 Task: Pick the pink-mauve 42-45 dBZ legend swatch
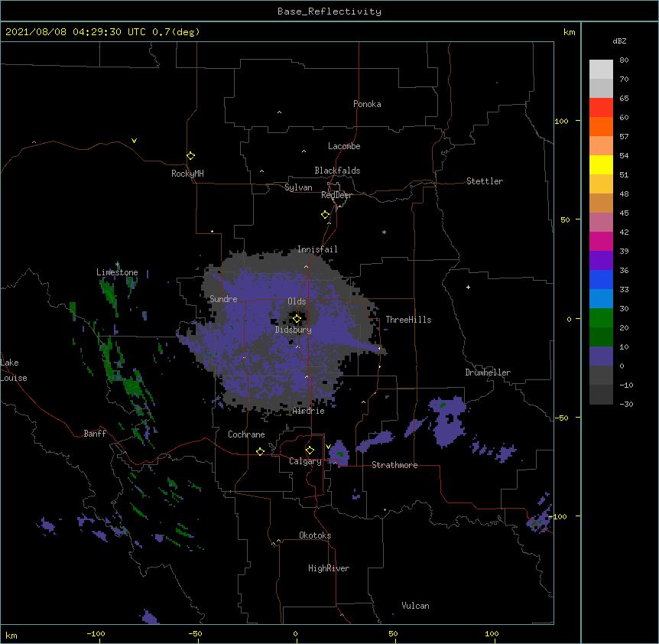601,222
